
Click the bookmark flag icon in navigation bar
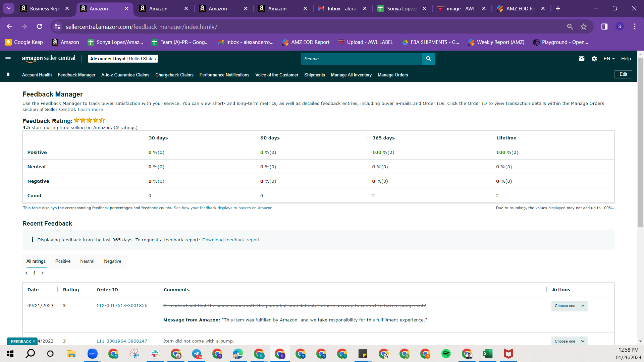8,74
